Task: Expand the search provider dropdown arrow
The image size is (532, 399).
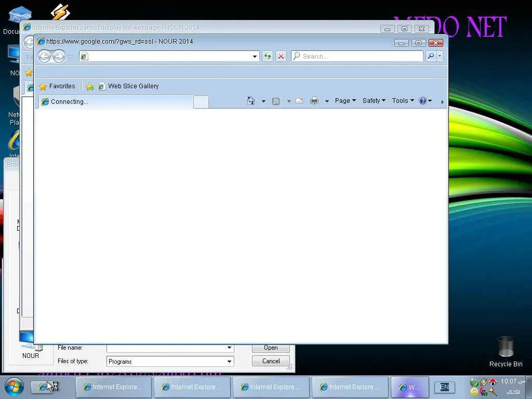Action: pos(440,56)
